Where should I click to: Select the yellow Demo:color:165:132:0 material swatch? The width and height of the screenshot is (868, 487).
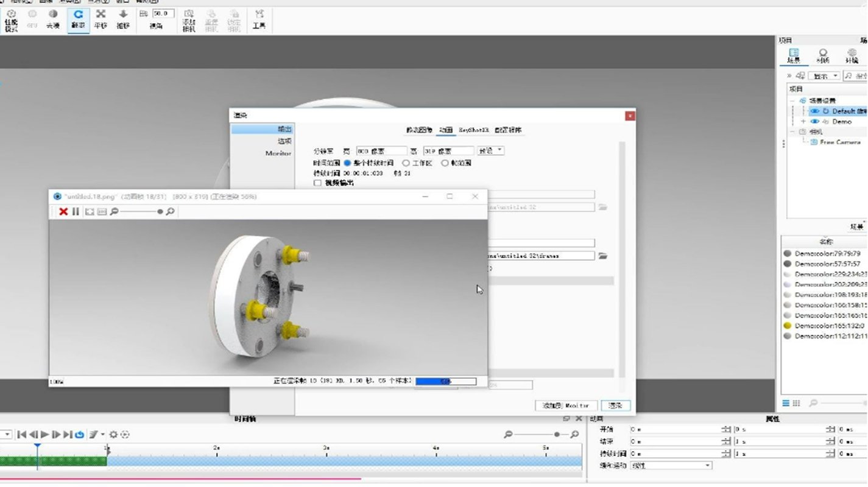coord(788,326)
